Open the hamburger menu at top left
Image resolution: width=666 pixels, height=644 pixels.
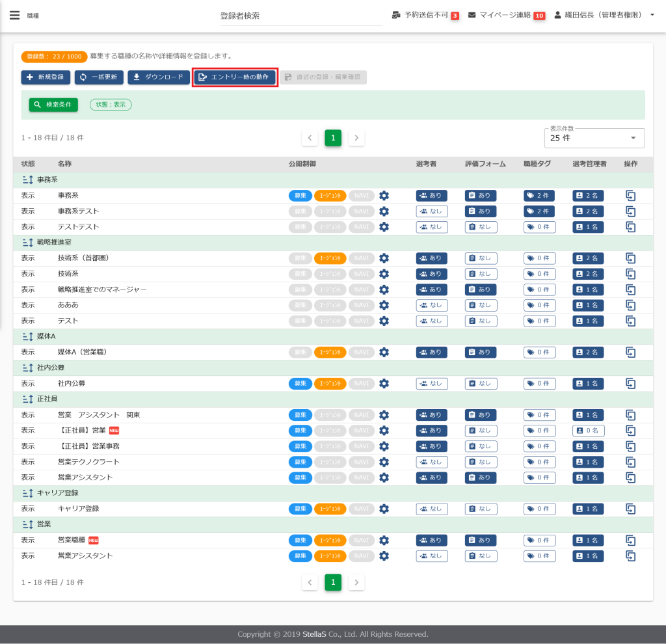tap(14, 15)
